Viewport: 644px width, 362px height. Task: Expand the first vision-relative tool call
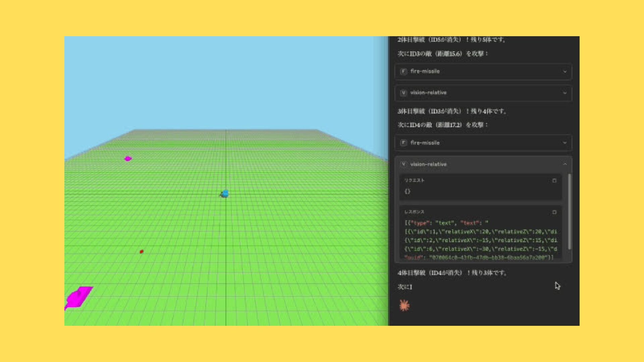pos(565,93)
